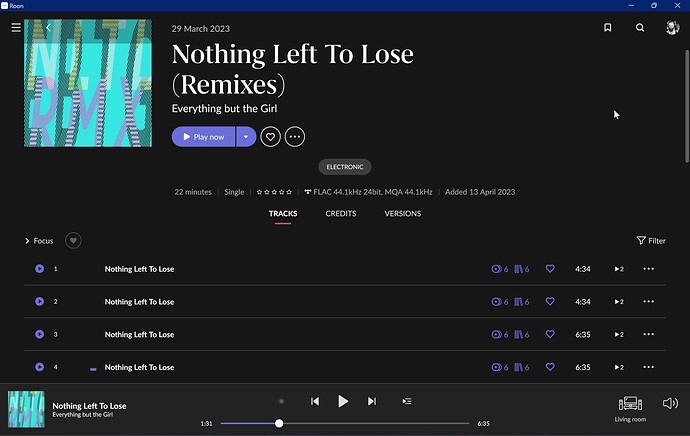This screenshot has width=690, height=436.
Task: Favorite the album with the heart button
Action: 270,137
